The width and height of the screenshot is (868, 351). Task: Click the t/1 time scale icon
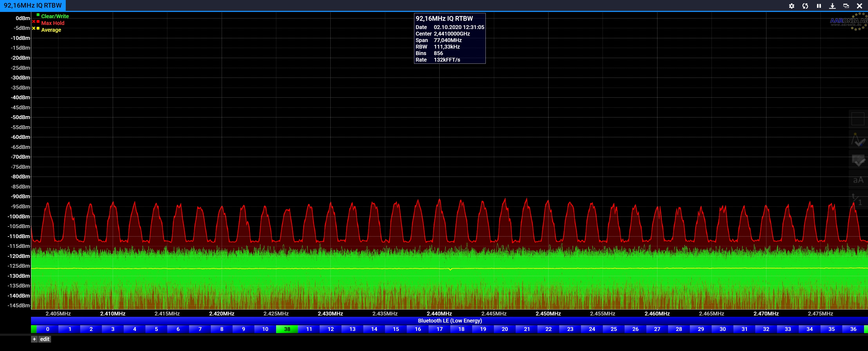click(858, 200)
